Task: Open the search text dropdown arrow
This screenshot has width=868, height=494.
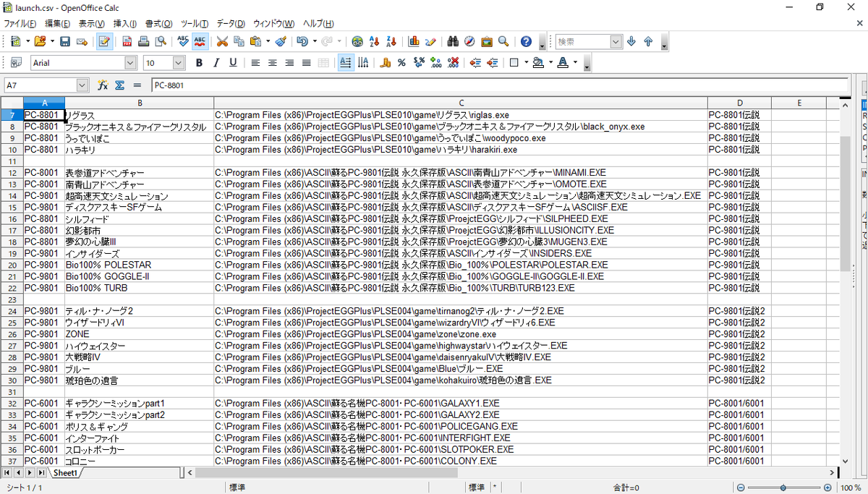Action: (x=616, y=42)
